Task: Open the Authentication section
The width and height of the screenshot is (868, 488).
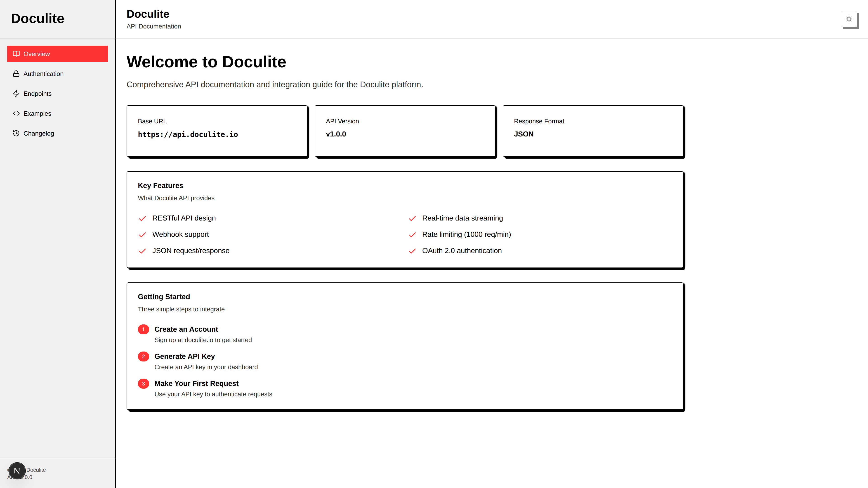Action: [x=43, y=74]
